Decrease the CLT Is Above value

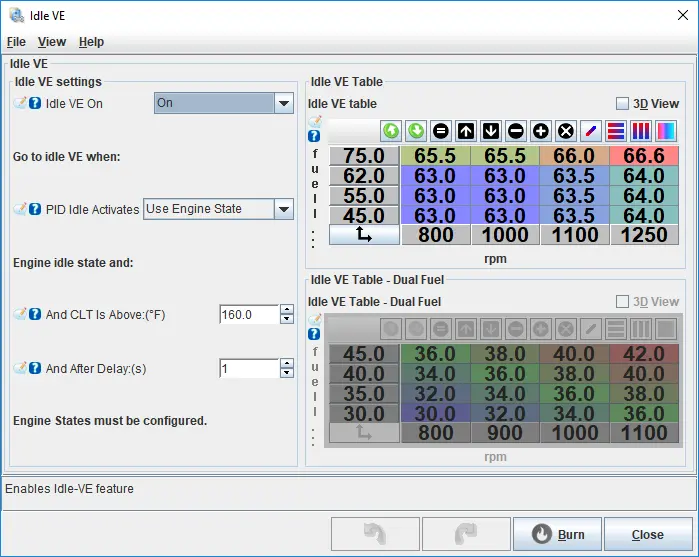point(287,319)
